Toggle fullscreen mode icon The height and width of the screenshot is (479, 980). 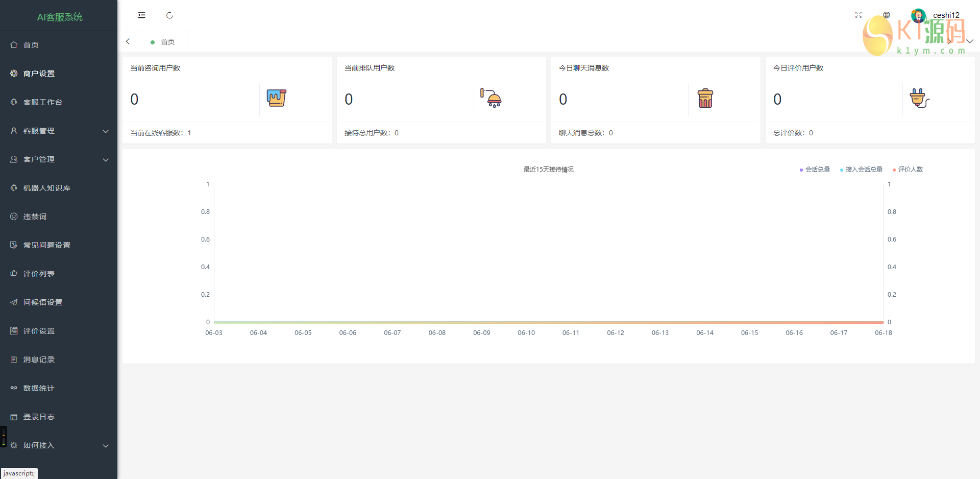pyautogui.click(x=859, y=15)
